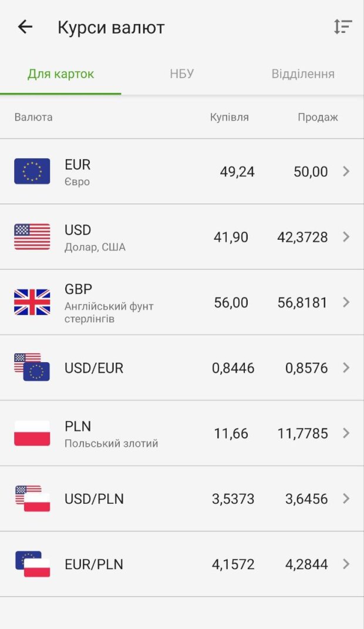The width and height of the screenshot is (364, 629).
Task: Tap the EUR/PLN paired flags icon
Action: click(x=32, y=564)
